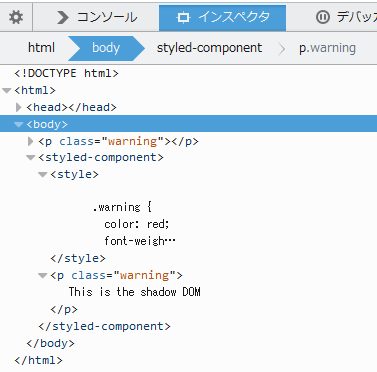Select the </html> closing tag
The image size is (377, 372).
click(x=38, y=360)
